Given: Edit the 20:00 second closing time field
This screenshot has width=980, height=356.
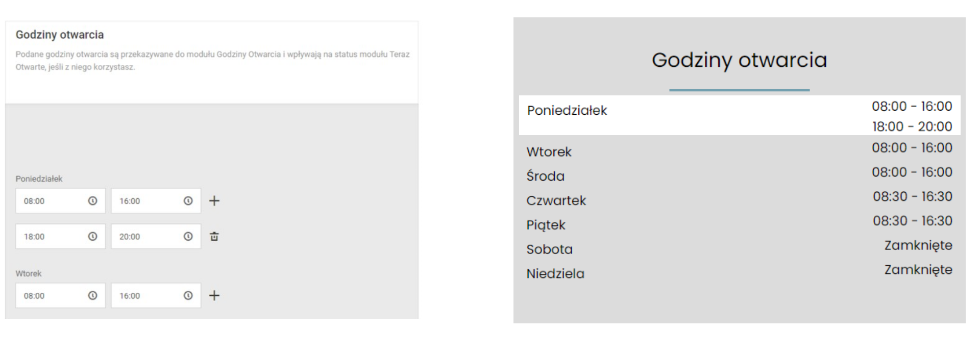Looking at the screenshot, I should click(x=156, y=237).
